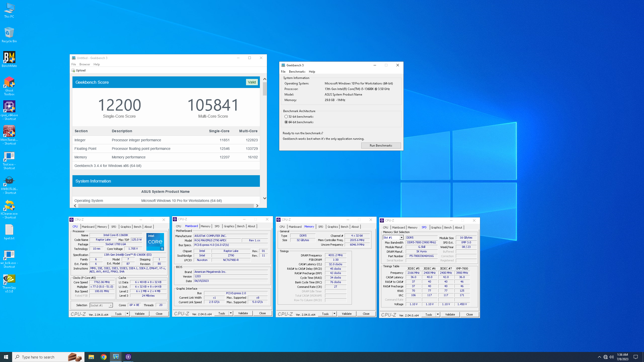The width and height of the screenshot is (644, 362).
Task: Click the Memory performance row
Action: pyautogui.click(x=166, y=157)
